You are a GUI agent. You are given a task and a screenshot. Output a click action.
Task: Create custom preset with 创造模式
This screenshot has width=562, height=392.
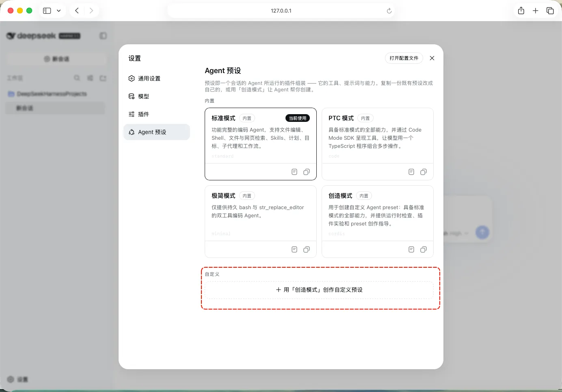(319, 290)
